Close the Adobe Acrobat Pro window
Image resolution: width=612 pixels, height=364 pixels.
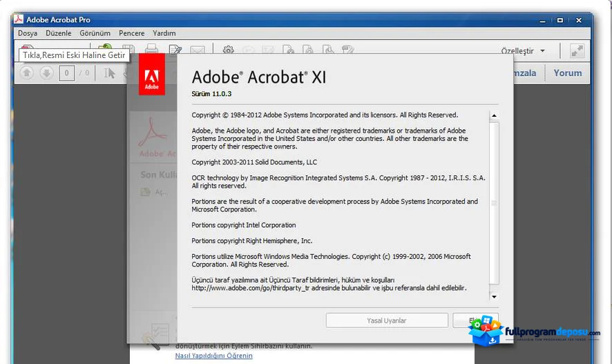pyautogui.click(x=579, y=20)
